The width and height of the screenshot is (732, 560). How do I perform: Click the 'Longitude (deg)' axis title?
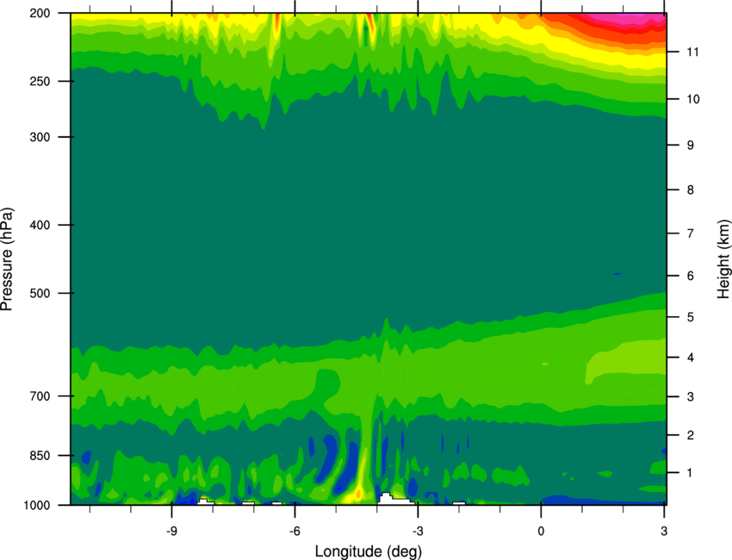369,551
